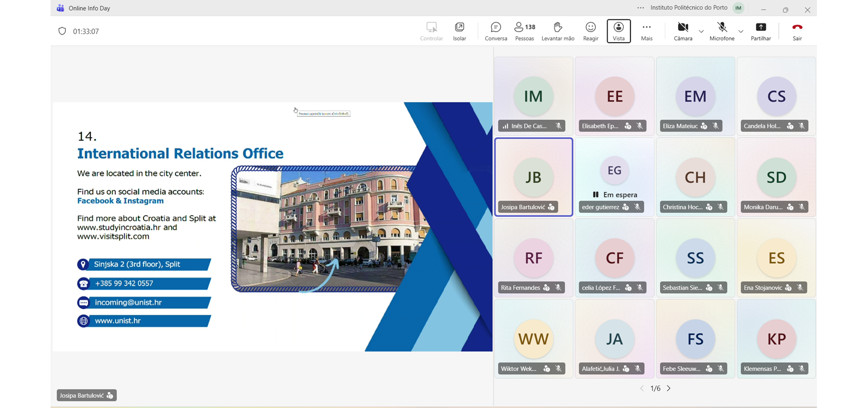This screenshot has height=408, width=868.
Task: Unmute the Microfone
Action: click(x=721, y=31)
